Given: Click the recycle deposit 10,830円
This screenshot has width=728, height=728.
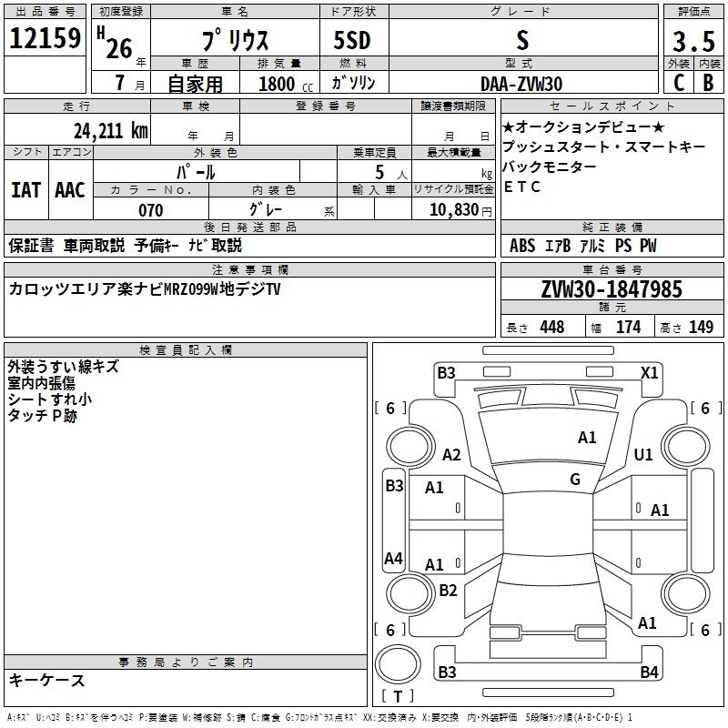Looking at the screenshot, I should (460, 210).
